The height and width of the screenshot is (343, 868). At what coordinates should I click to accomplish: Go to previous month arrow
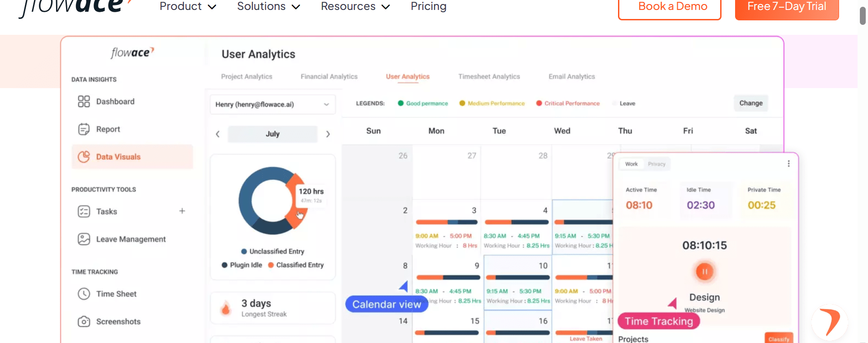tap(217, 134)
